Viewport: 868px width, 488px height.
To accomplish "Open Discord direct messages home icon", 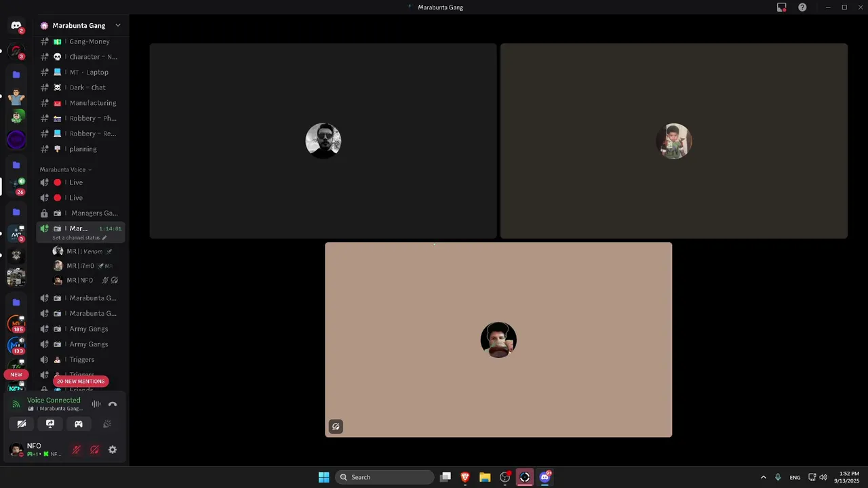I will pos(16,26).
